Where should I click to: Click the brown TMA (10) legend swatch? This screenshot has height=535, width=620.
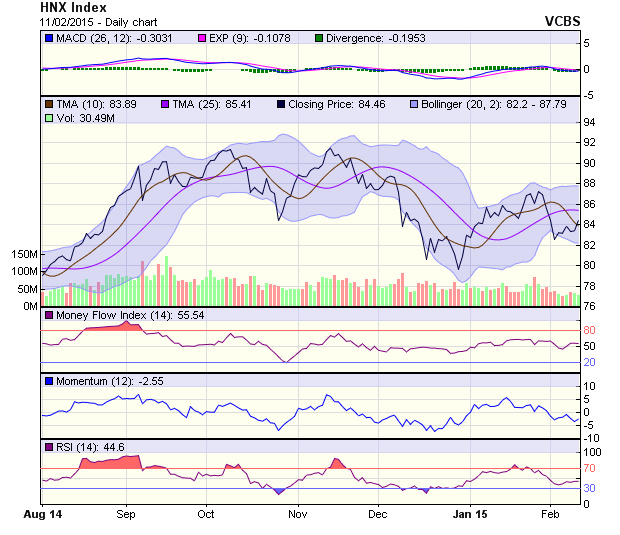coord(48,104)
